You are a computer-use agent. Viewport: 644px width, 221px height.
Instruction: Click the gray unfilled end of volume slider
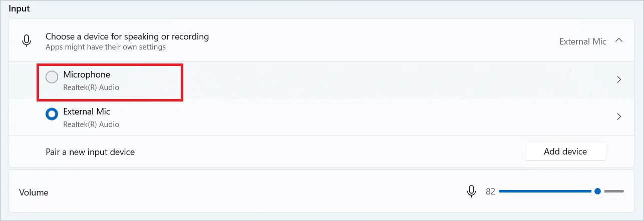[x=614, y=191]
